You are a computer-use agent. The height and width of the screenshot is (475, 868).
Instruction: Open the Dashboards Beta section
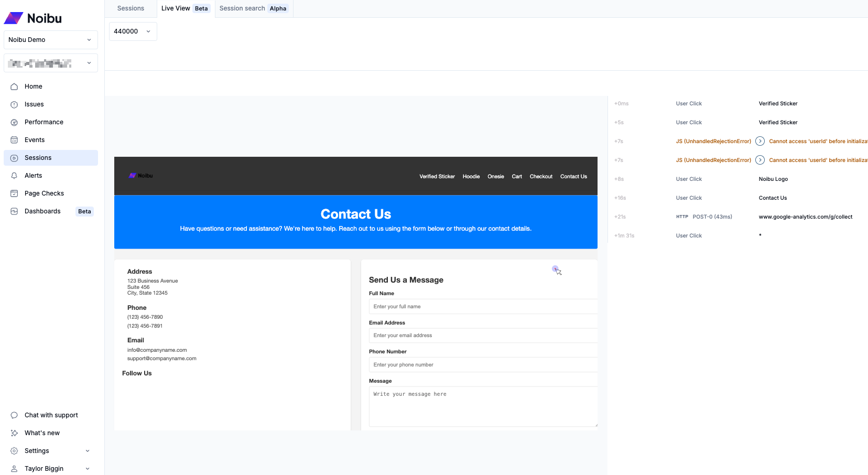pos(43,211)
